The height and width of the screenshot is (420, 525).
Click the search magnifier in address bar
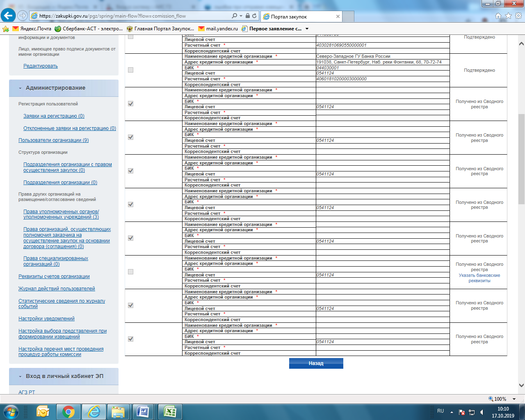pos(234,16)
